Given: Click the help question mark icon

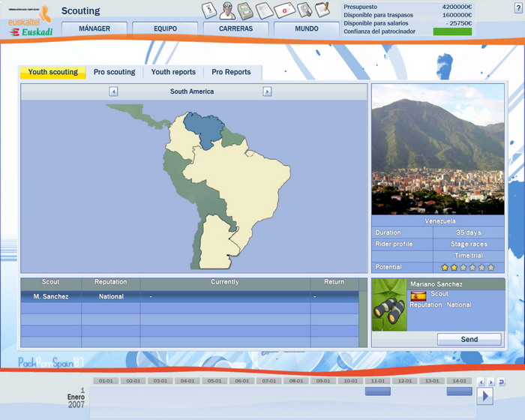Looking at the screenshot, I should point(517,7).
